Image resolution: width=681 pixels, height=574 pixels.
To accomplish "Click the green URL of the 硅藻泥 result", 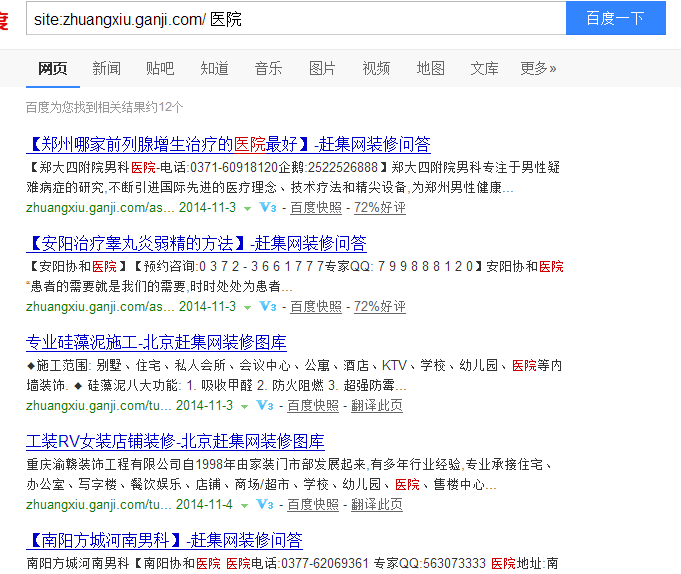I will click(x=99, y=406).
